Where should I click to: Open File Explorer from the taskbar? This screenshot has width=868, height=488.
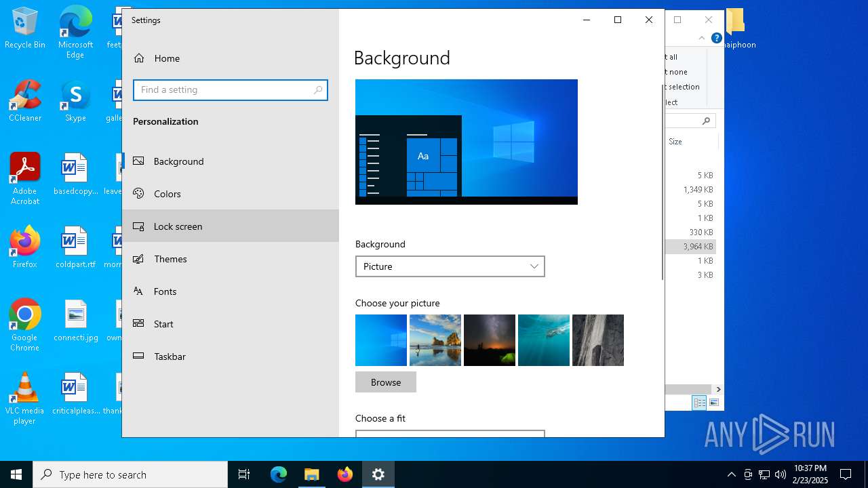click(x=312, y=474)
